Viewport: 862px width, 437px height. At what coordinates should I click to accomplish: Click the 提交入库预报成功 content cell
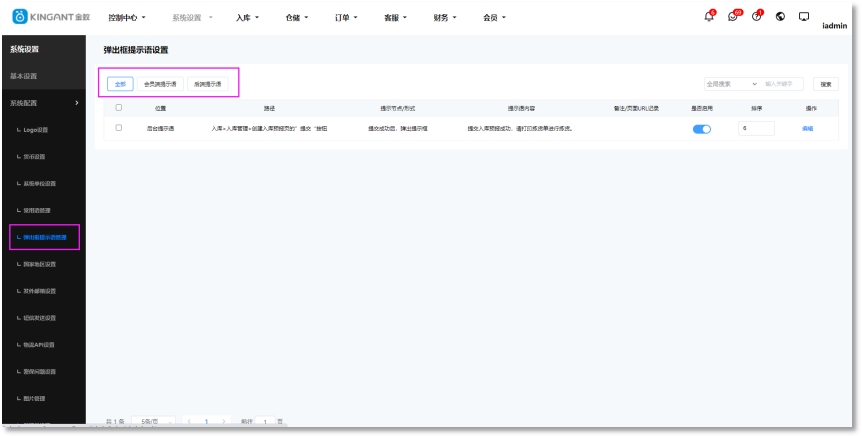pos(521,129)
